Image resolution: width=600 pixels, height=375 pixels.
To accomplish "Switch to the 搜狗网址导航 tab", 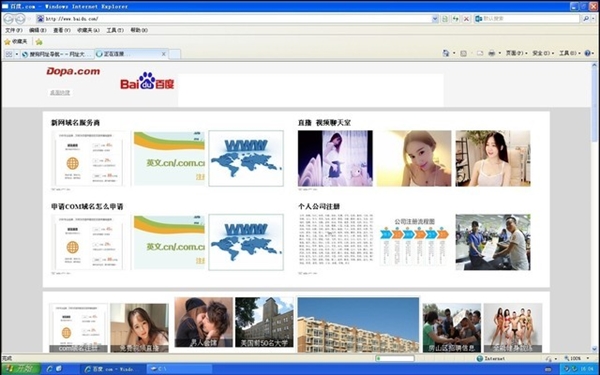I will pos(57,54).
